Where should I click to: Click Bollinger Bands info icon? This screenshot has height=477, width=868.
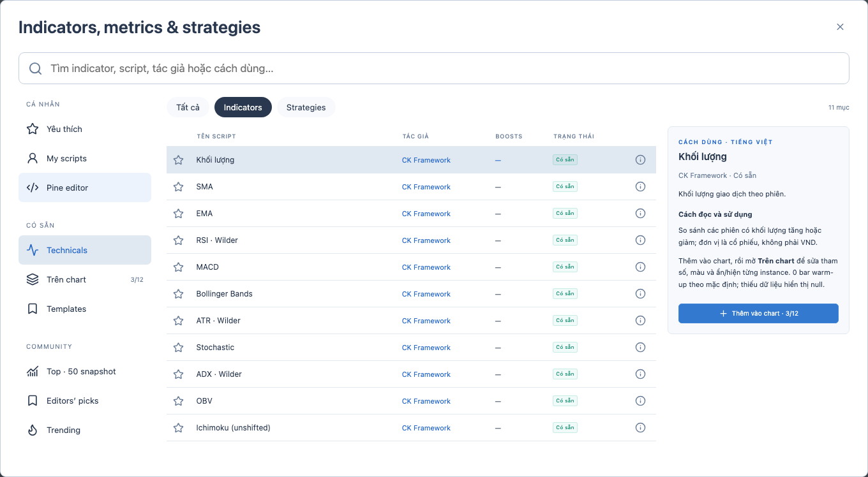(641, 294)
